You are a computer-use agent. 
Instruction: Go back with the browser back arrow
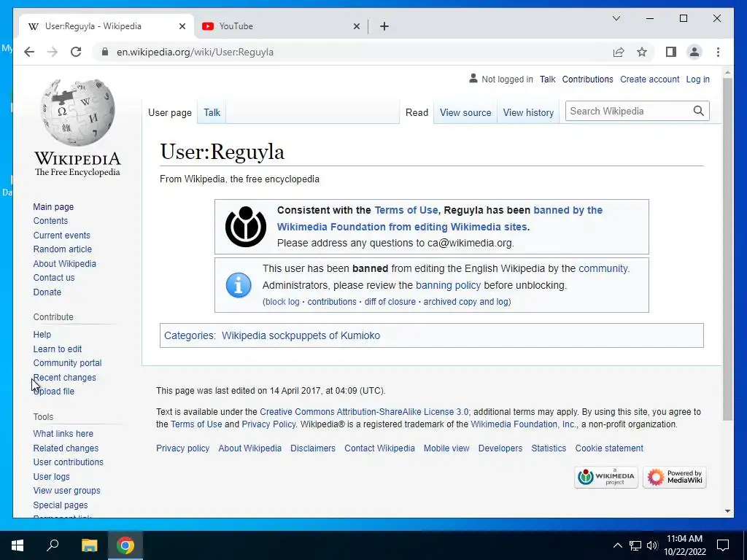tap(29, 52)
